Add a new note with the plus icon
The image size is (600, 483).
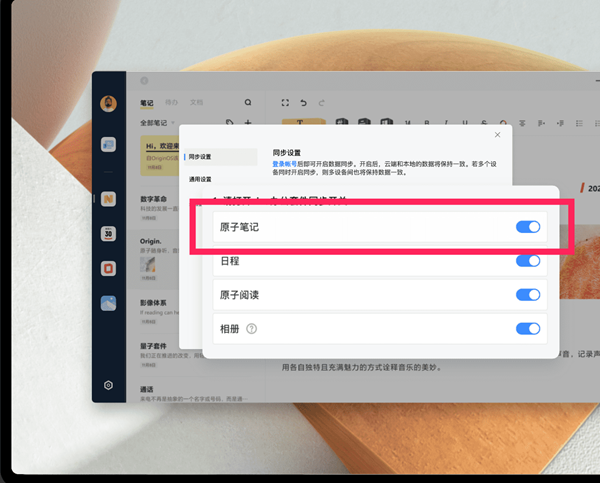[x=248, y=122]
